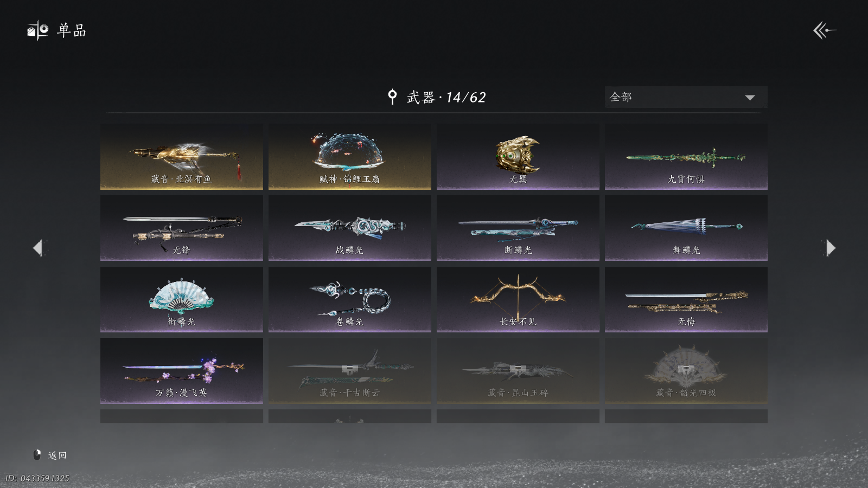Image resolution: width=868 pixels, height=488 pixels.
Task: Click the 返回 back button
Action: (50, 455)
